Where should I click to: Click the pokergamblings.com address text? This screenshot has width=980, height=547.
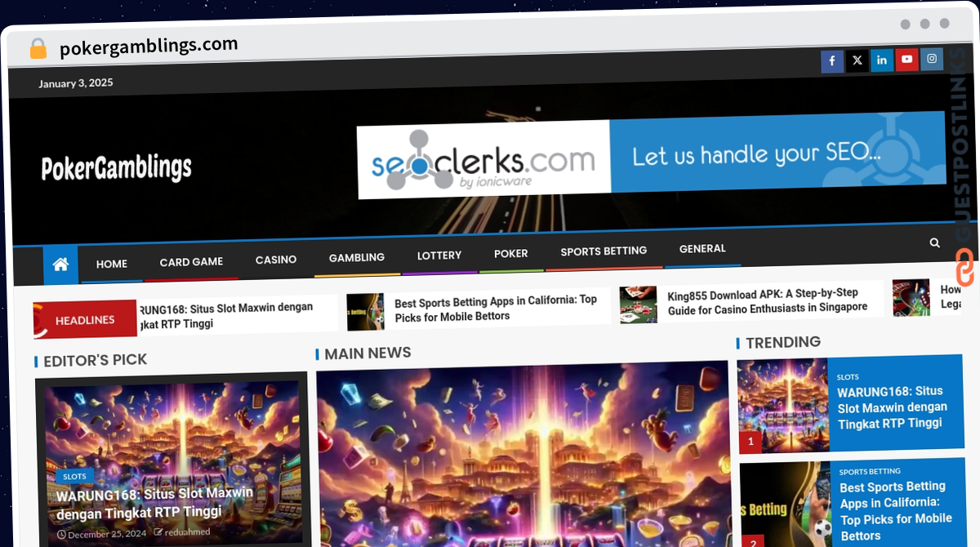coord(149,47)
